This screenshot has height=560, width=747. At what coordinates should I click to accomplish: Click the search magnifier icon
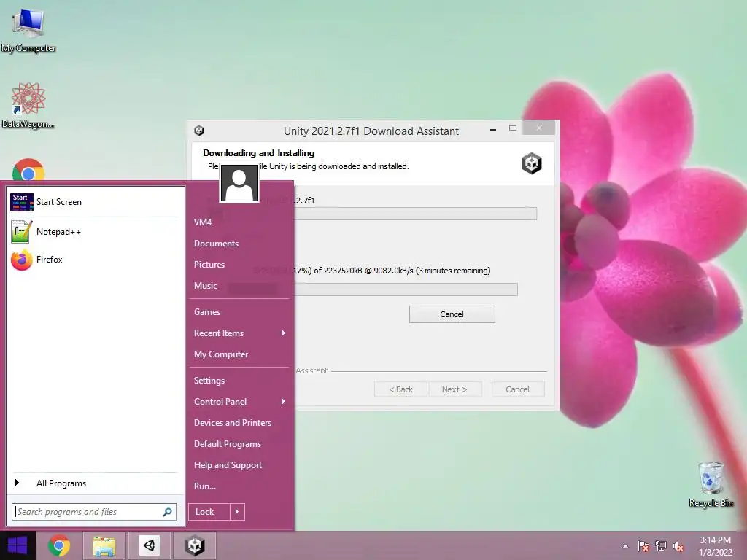tap(167, 512)
